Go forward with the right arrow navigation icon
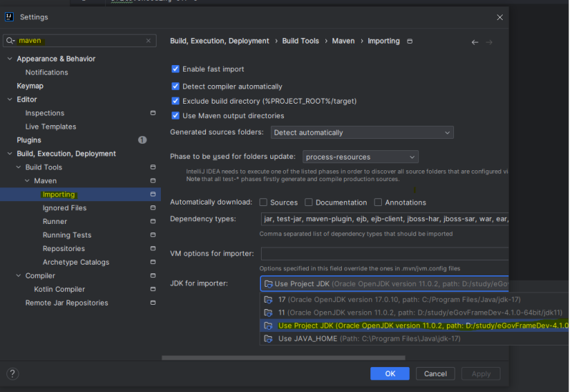The image size is (572, 392). pos(489,42)
